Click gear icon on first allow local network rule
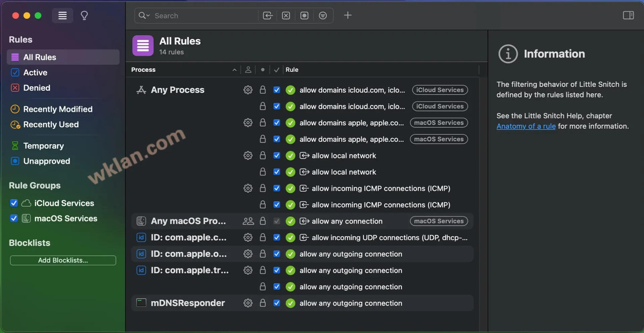This screenshot has width=644, height=333. [x=248, y=156]
